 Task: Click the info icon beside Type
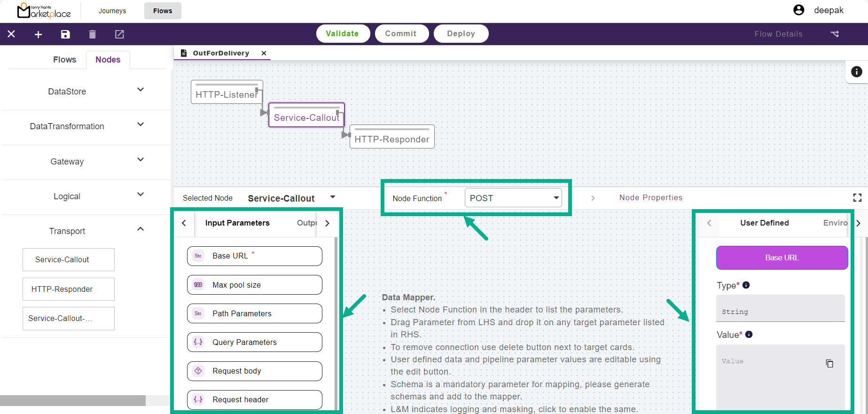[746, 285]
